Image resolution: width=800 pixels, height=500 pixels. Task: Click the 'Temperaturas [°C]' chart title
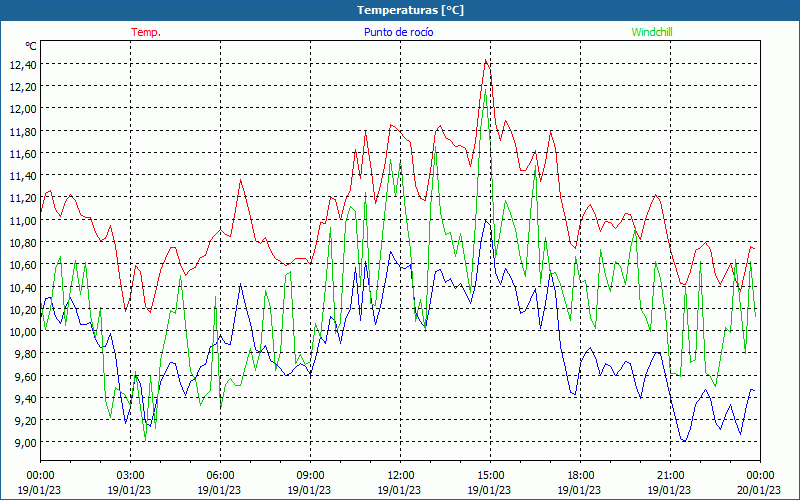click(x=410, y=10)
